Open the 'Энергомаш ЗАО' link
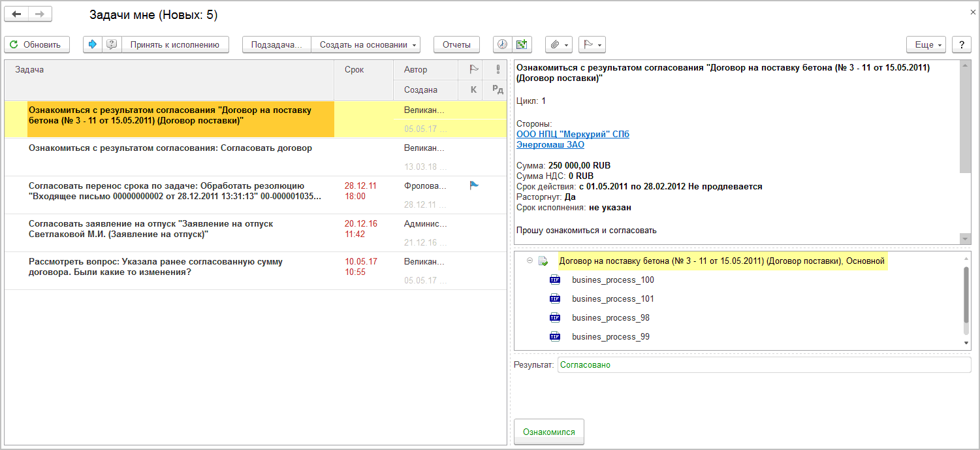The width and height of the screenshot is (980, 450). coord(550,145)
